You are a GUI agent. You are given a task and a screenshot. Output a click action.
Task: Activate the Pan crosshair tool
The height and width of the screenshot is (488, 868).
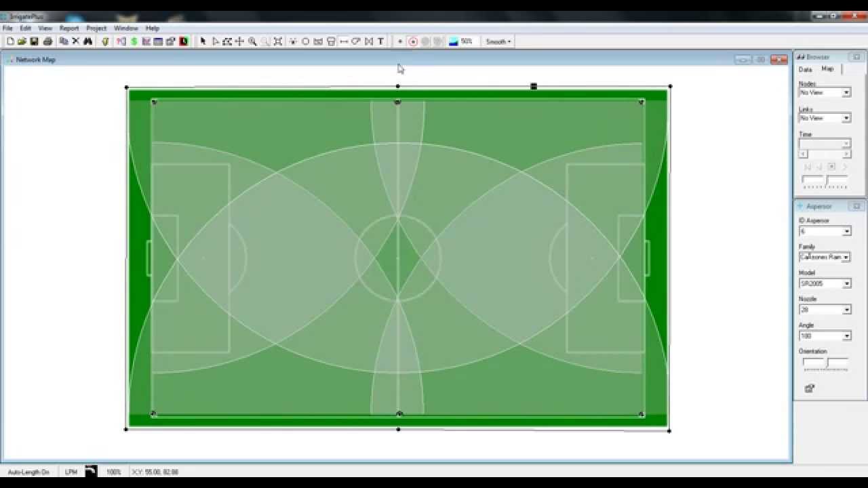coord(239,41)
